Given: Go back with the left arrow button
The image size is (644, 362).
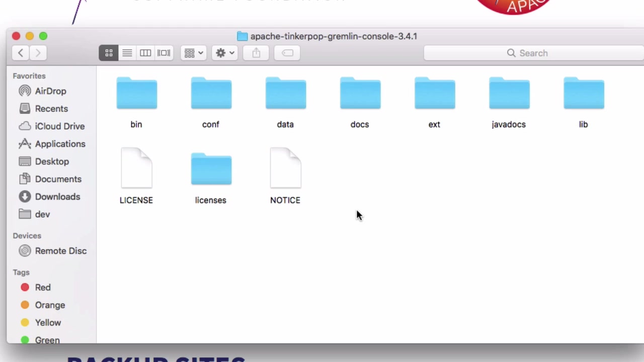Looking at the screenshot, I should 21,53.
